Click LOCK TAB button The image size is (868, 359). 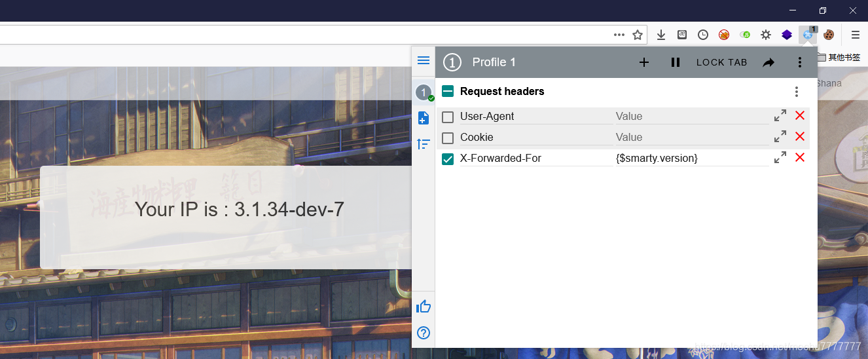(721, 62)
